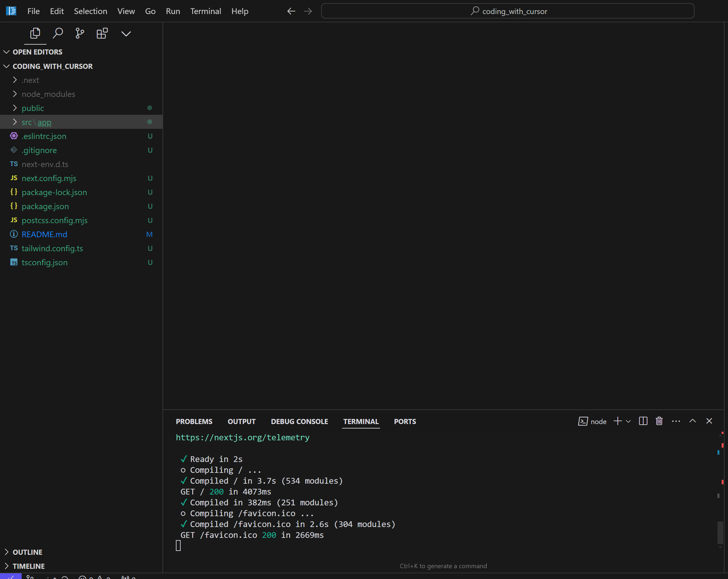The width and height of the screenshot is (728, 579).
Task: Switch to the PORTS tab
Action: (x=405, y=421)
